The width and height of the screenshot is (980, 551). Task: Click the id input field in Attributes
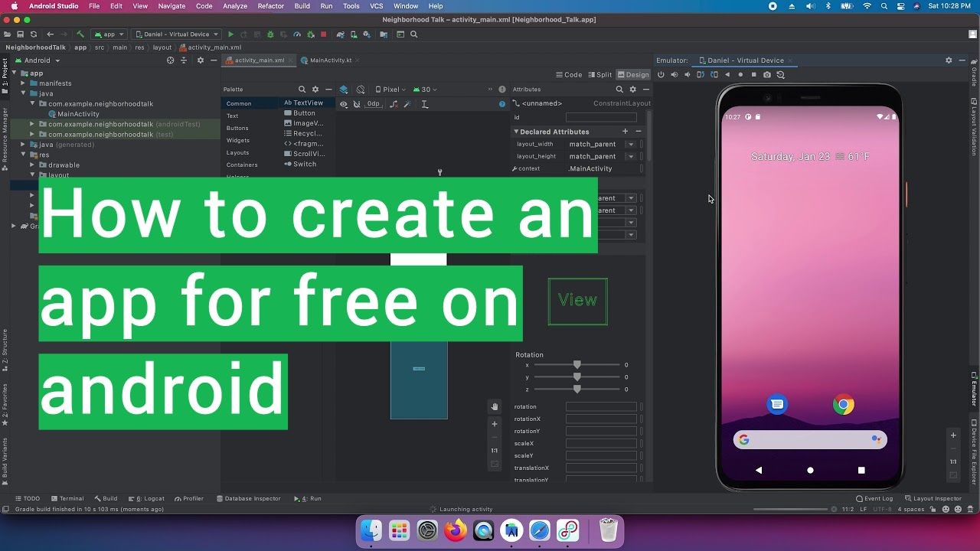(601, 117)
